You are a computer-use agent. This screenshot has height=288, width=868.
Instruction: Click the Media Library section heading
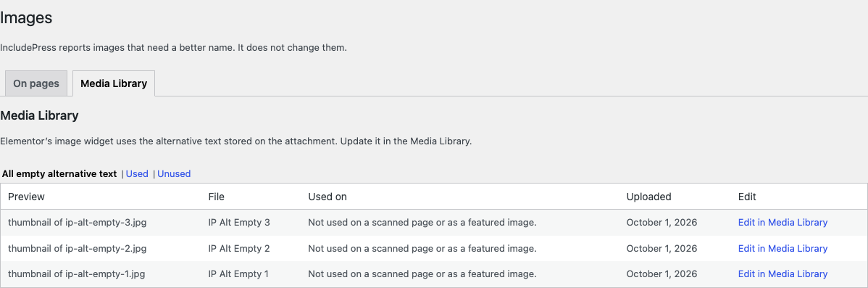(39, 116)
